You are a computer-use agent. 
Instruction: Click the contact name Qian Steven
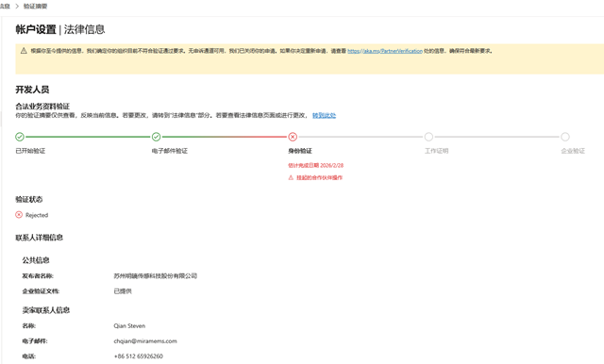129,326
